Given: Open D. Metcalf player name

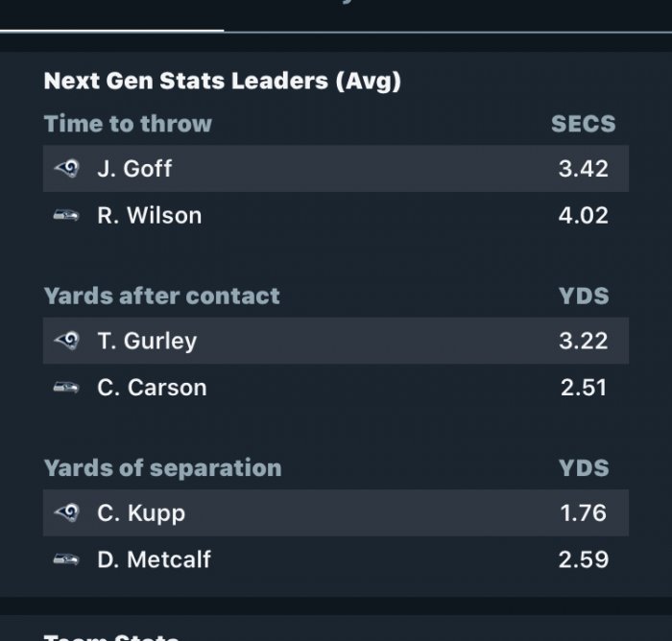Looking at the screenshot, I should (x=154, y=559).
